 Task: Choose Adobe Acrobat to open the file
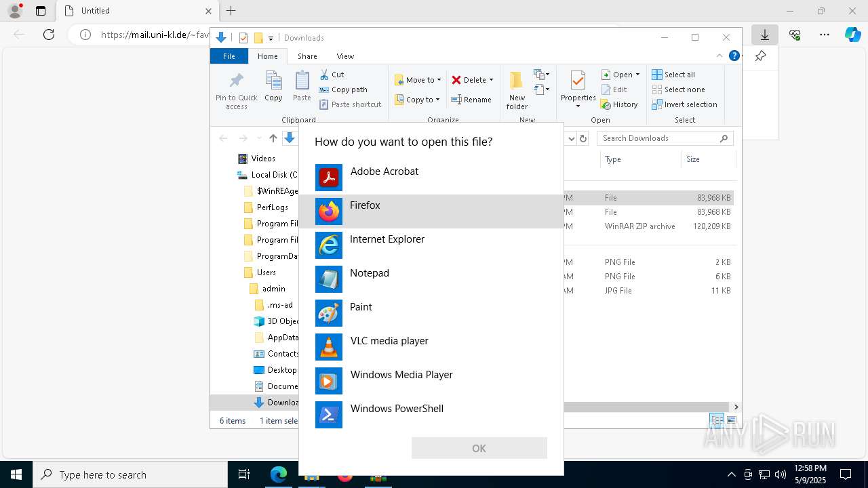(x=431, y=178)
